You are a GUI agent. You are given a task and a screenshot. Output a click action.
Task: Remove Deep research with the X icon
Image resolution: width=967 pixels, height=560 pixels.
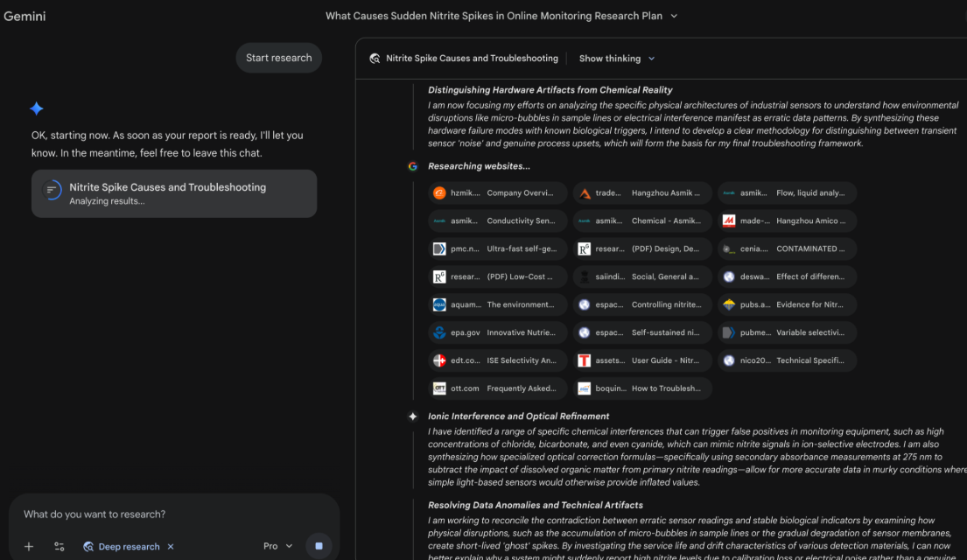(x=171, y=546)
